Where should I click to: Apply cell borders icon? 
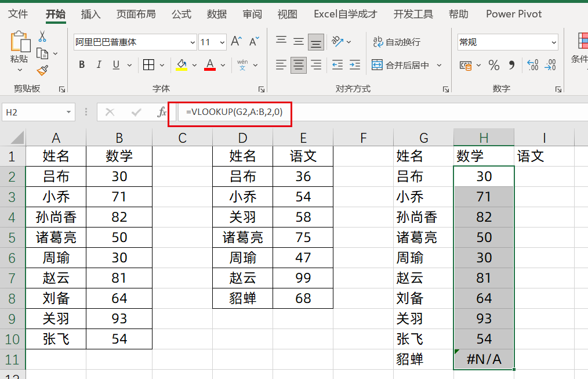pos(149,65)
